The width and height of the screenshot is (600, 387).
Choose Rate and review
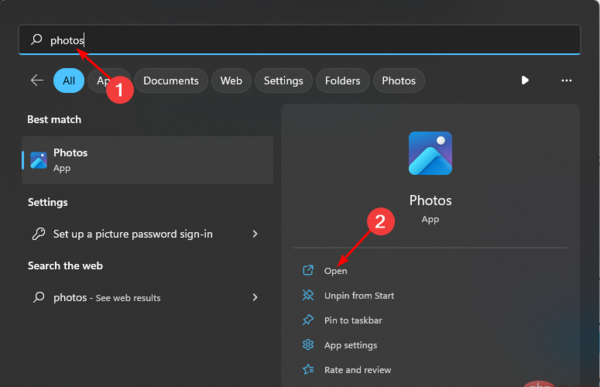click(x=357, y=370)
